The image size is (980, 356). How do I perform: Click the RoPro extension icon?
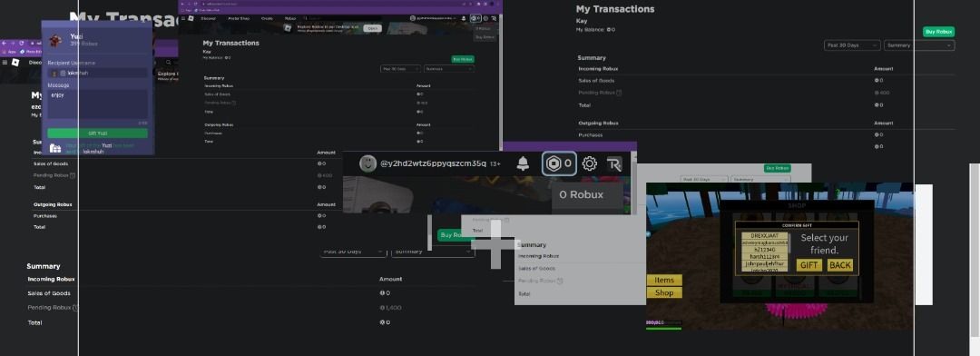pos(614,163)
